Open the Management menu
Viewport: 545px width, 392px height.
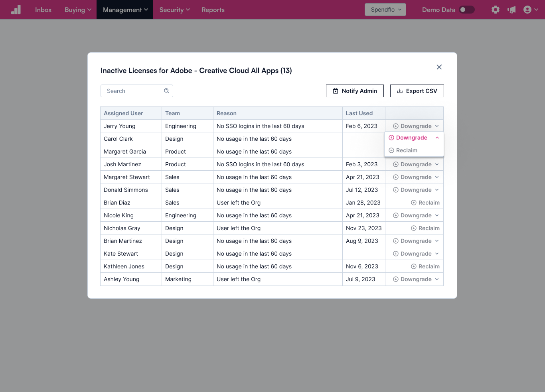click(x=125, y=10)
